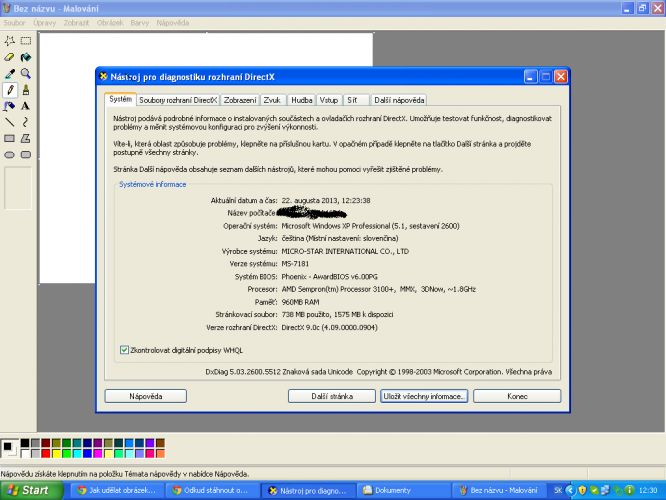Open the Zvuk tab
Viewport: 666px width, 500px height.
(x=272, y=100)
